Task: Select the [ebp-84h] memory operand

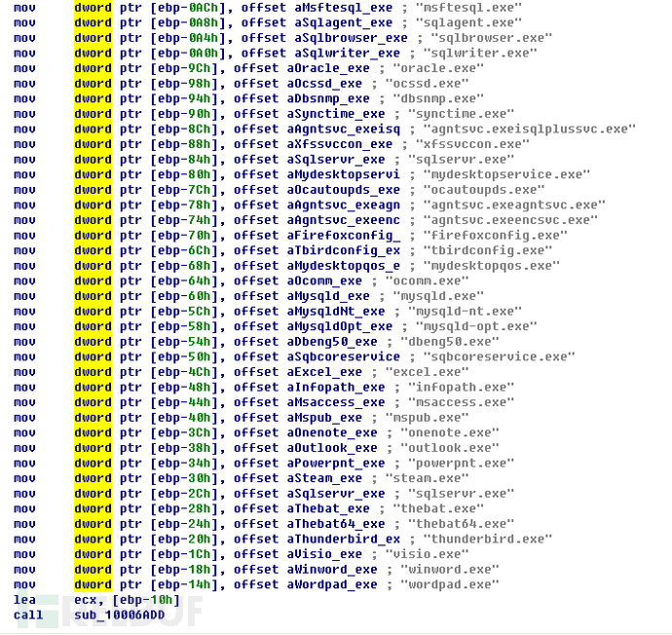Action: [185, 160]
